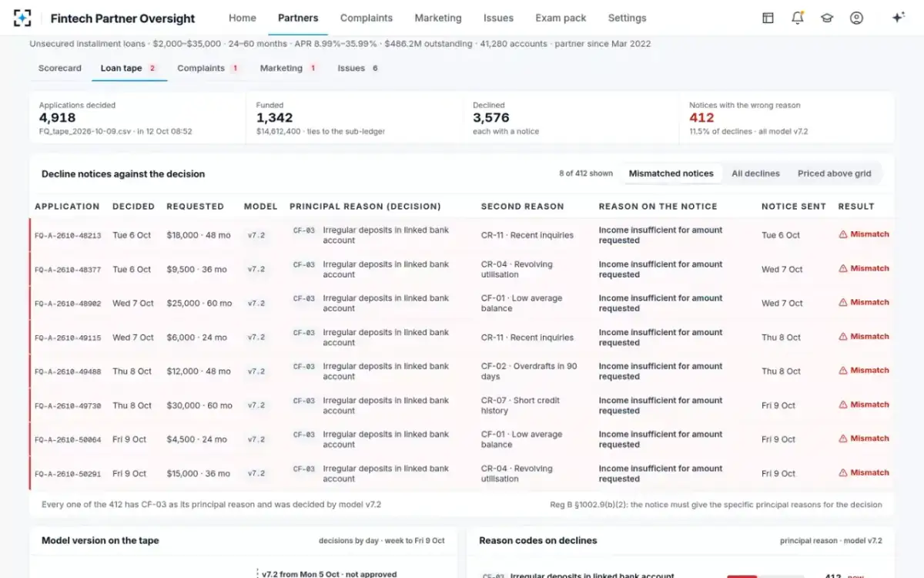The height and width of the screenshot is (578, 924).
Task: Click application ID FQ-A-2610-48377
Action: (68, 270)
